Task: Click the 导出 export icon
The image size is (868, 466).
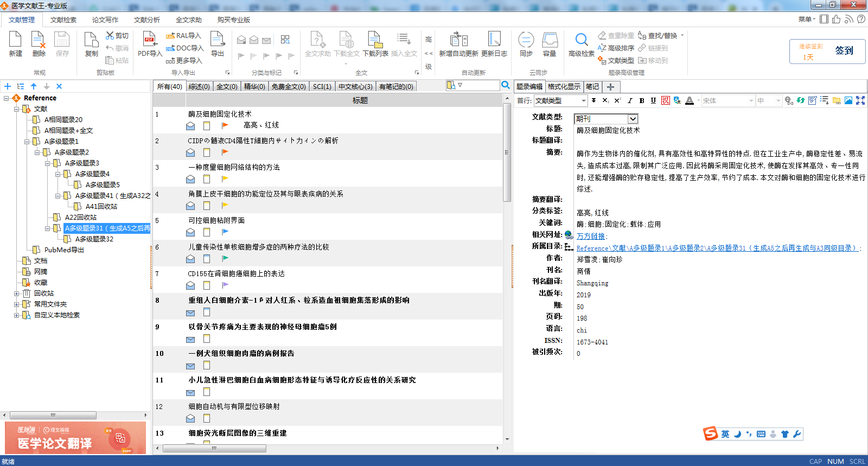Action: click(217, 40)
